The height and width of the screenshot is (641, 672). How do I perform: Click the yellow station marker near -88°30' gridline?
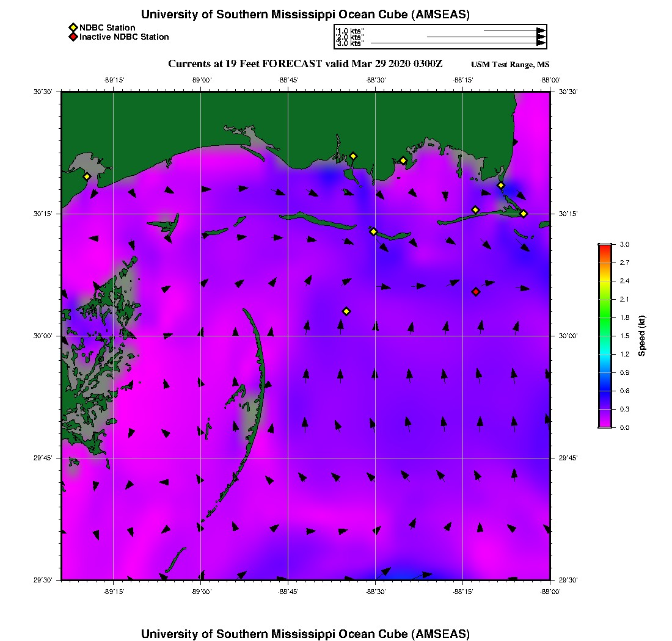pos(373,231)
